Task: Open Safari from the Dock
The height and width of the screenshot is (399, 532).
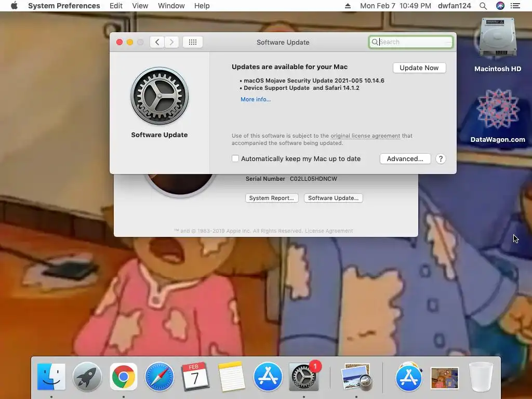Action: pos(159,377)
